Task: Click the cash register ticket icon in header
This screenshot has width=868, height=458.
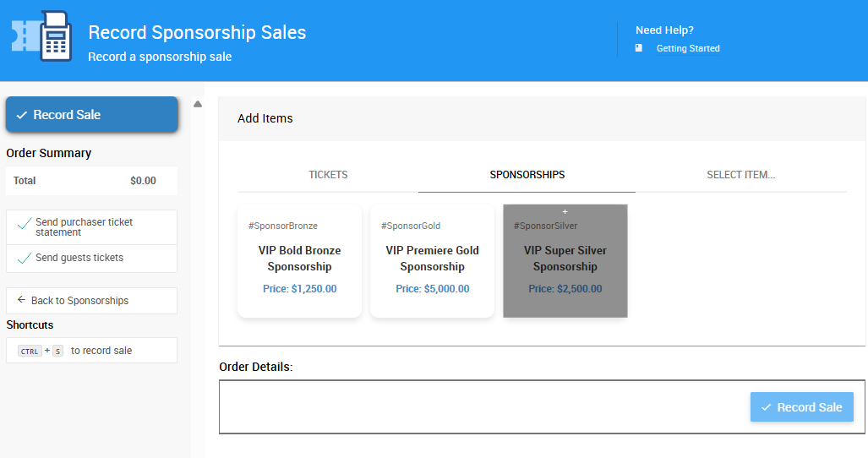Action: (x=41, y=36)
